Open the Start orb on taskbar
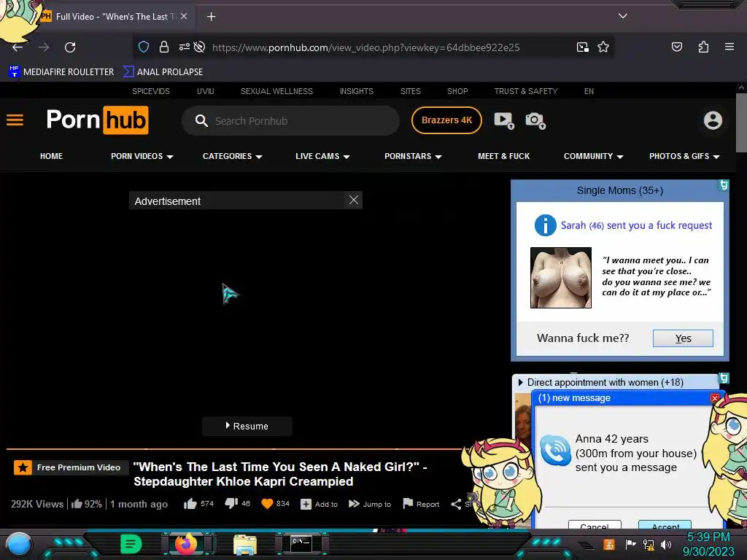This screenshot has width=747, height=560. pos(18,545)
